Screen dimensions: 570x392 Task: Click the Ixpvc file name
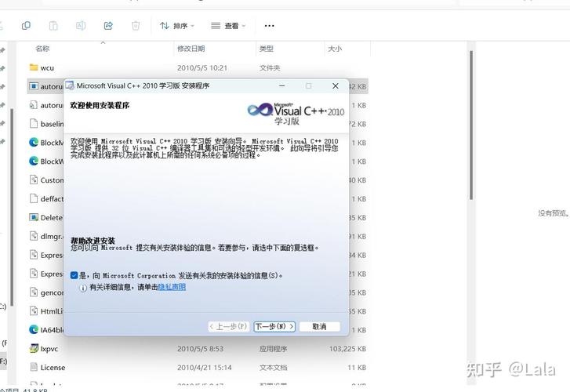click(x=49, y=349)
